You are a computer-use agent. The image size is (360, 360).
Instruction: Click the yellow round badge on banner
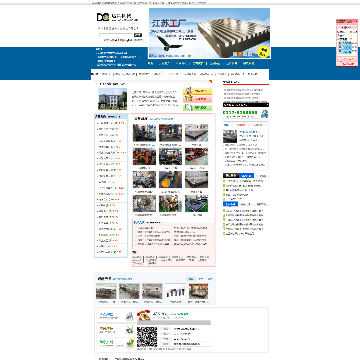pyautogui.click(x=263, y=52)
